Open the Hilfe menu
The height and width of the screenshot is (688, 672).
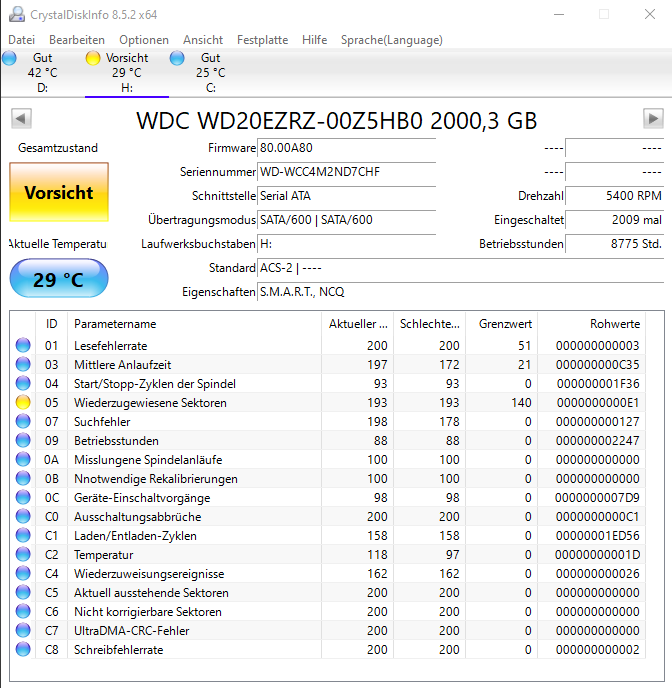pos(315,40)
